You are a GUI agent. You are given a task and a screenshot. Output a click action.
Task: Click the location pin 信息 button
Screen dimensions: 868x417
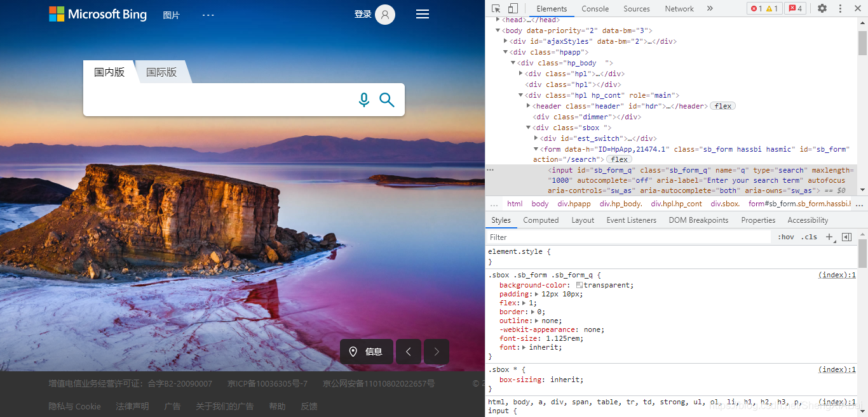[x=366, y=352]
